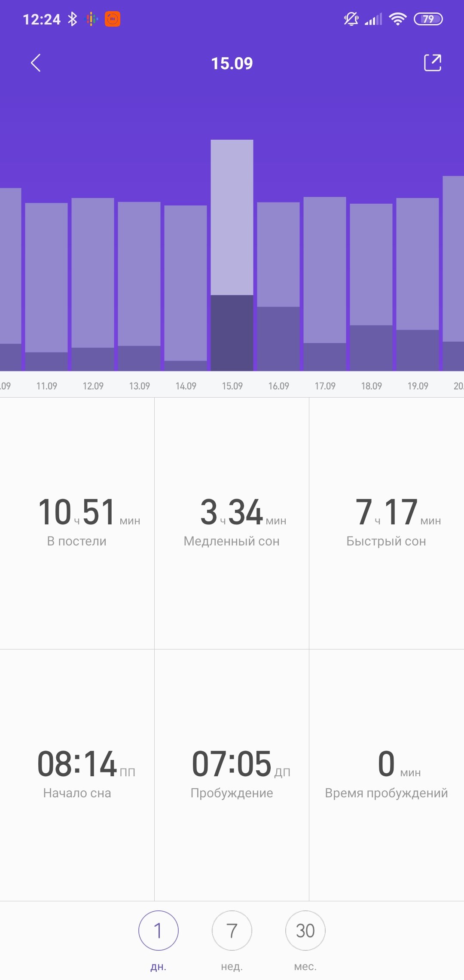Switch to the 30 month view
This screenshot has width=464, height=980.
tap(305, 931)
